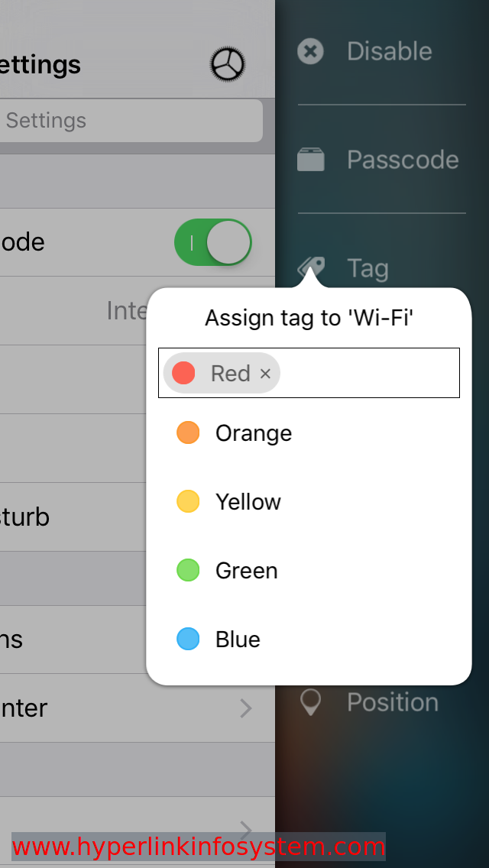This screenshot has height=868, width=489.
Task: Click the red dot in the Red tag chip
Action: click(x=183, y=373)
